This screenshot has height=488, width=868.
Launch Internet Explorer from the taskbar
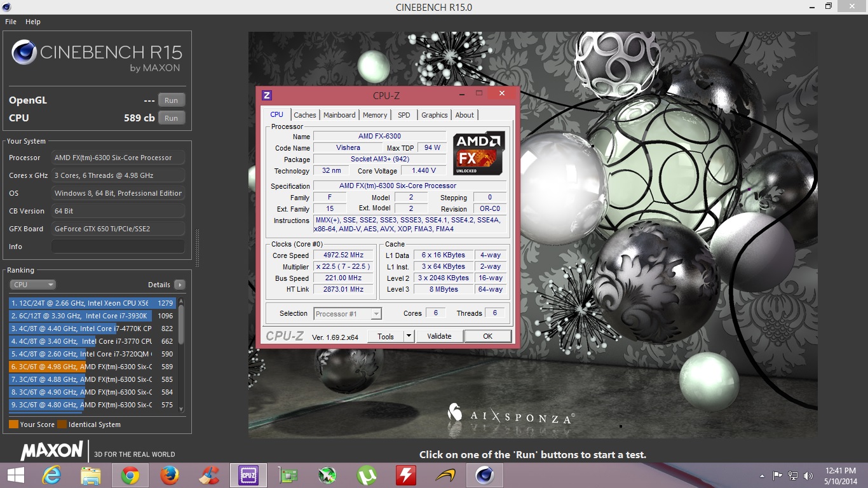(x=52, y=475)
